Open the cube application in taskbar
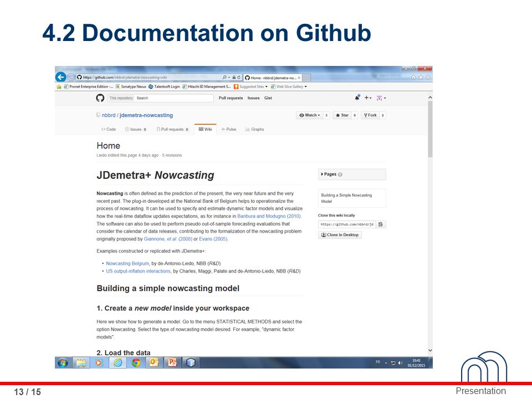532x399 pixels. [191, 362]
